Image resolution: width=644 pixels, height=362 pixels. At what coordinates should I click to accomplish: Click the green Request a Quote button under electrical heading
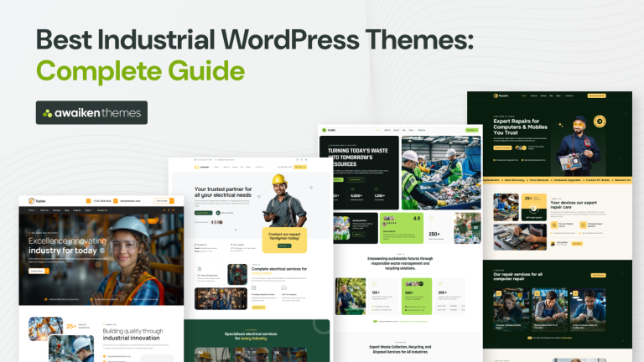pyautogui.click(x=203, y=213)
